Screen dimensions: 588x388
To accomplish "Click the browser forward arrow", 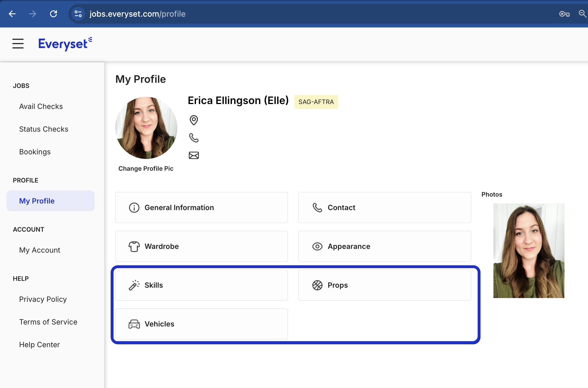I will click(x=33, y=14).
